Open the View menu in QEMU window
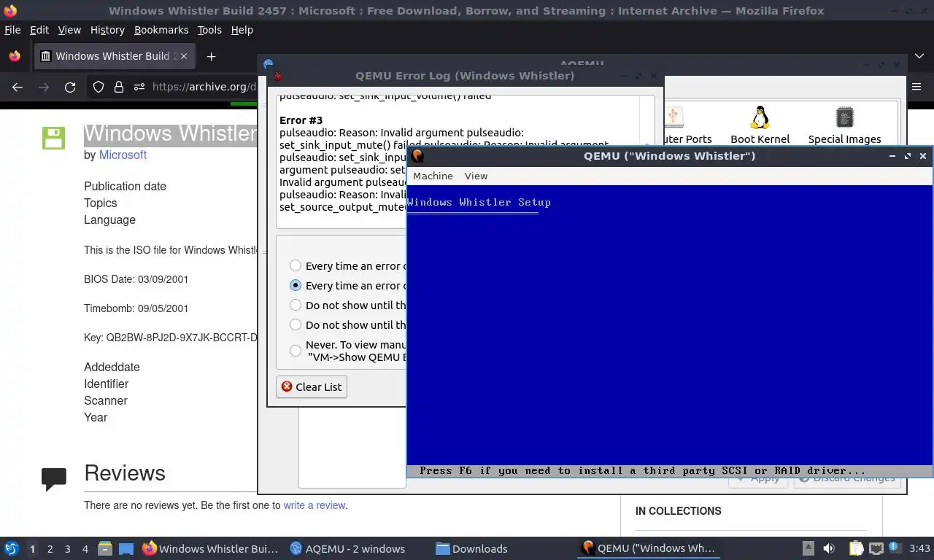This screenshot has height=560, width=934. coord(476,176)
